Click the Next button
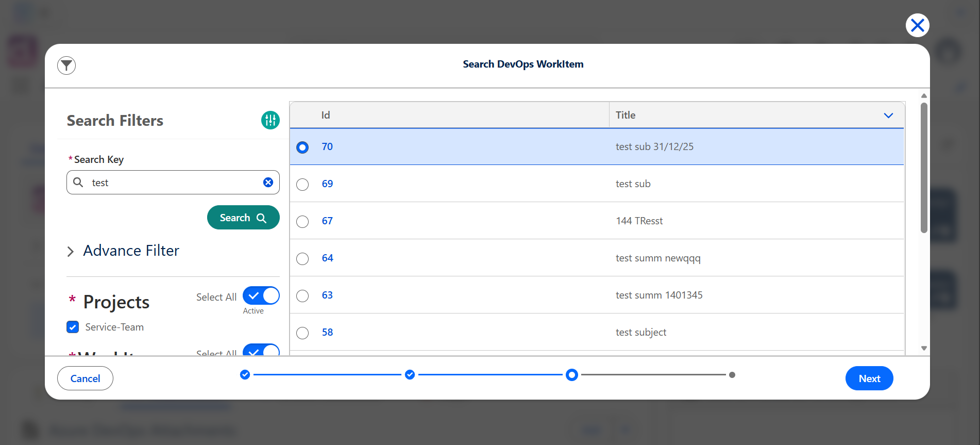The height and width of the screenshot is (445, 980). click(869, 378)
